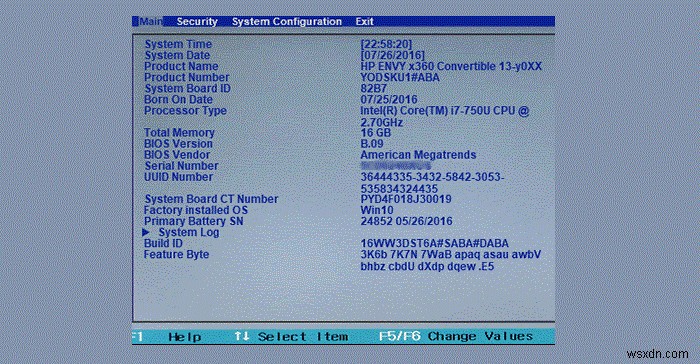
Task: Click the F5/F6 Change Values hint
Action: click(x=456, y=336)
